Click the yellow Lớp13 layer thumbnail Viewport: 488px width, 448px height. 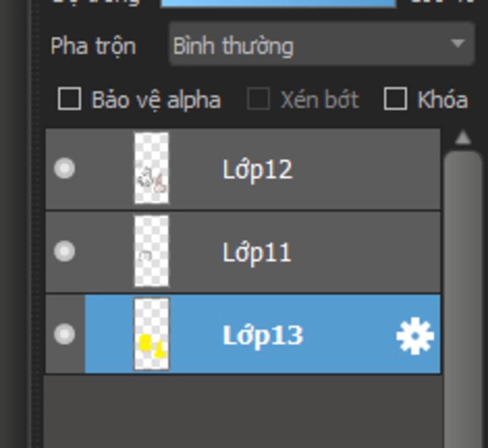pyautogui.click(x=152, y=334)
